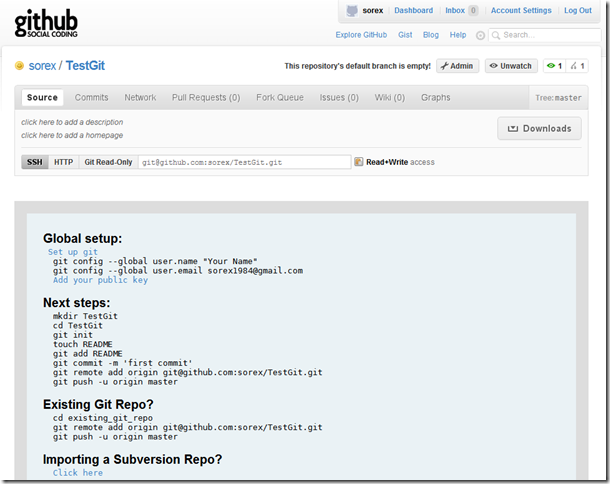Screen dimensions: 610x484
Task: Click the 'git commit -m first commit' line
Action: tap(123, 363)
